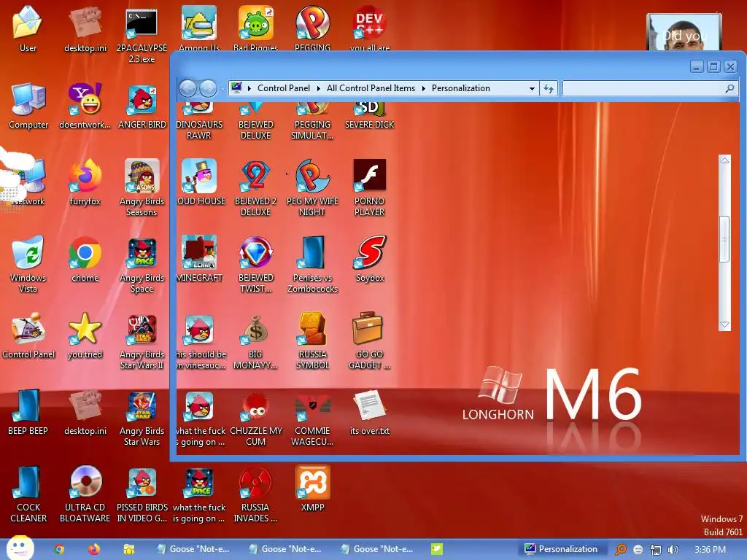
Task: Select the 'you tried' gold star icon
Action: click(85, 335)
